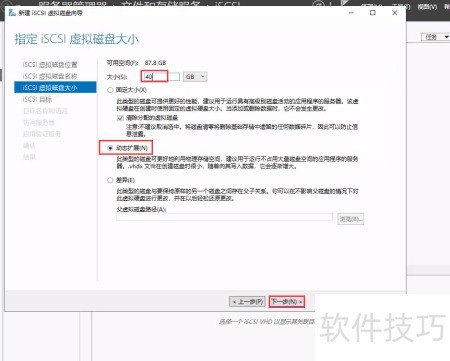Select the iSCSI 虚拟磁盘大小 step
This screenshot has height=361, width=450.
coord(55,88)
